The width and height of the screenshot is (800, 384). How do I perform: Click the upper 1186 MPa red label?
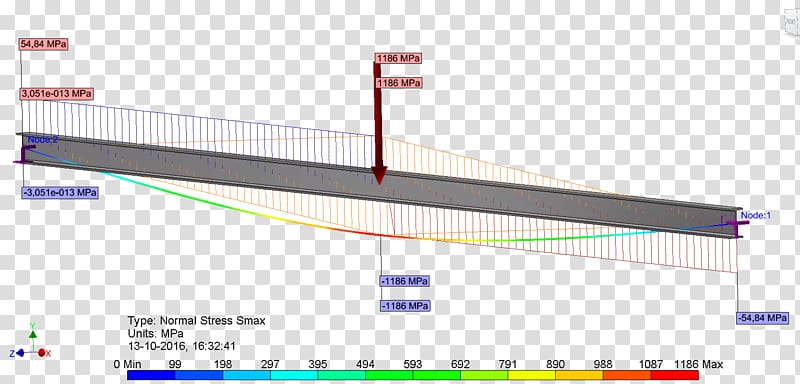(398, 58)
